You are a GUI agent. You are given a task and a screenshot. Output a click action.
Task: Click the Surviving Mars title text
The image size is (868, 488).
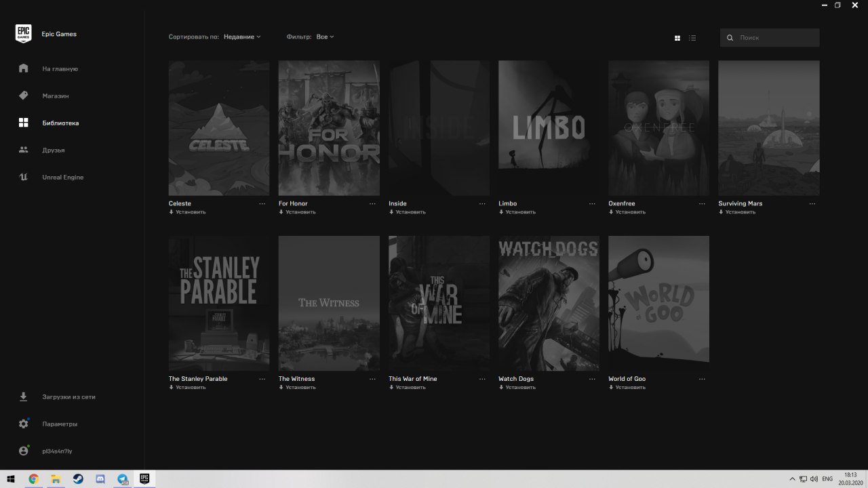(x=741, y=203)
